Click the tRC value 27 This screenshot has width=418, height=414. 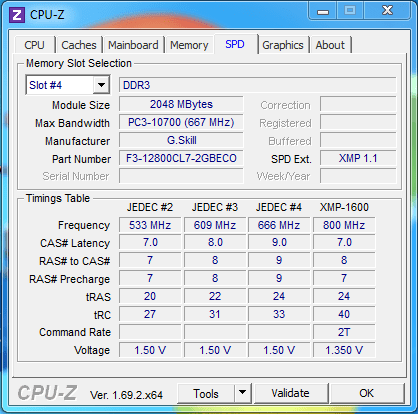click(x=150, y=314)
